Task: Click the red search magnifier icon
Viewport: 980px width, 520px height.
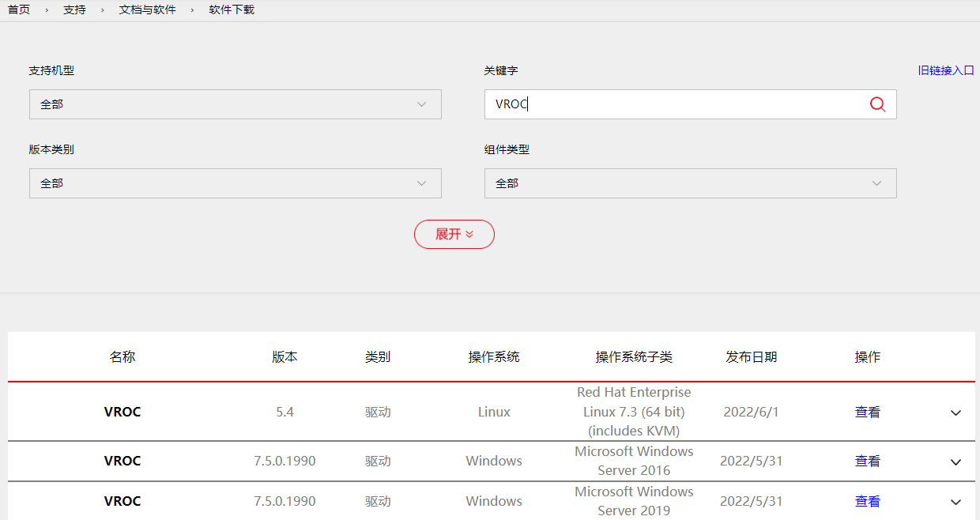Action: click(877, 104)
